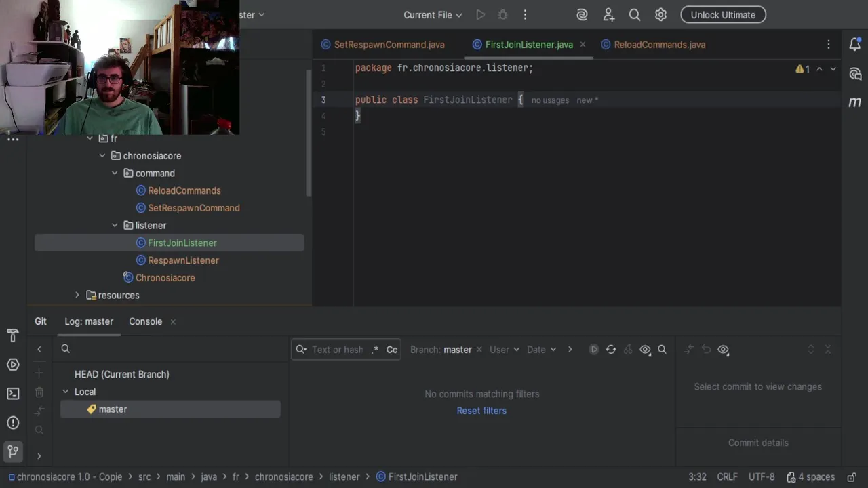
Task: Open the Notifications bell icon
Action: (855, 45)
